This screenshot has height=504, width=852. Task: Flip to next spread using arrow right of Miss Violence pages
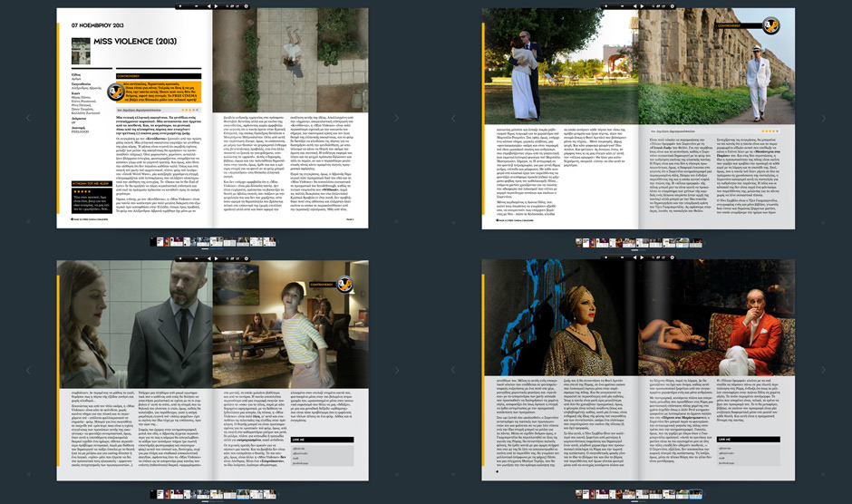[x=396, y=118]
